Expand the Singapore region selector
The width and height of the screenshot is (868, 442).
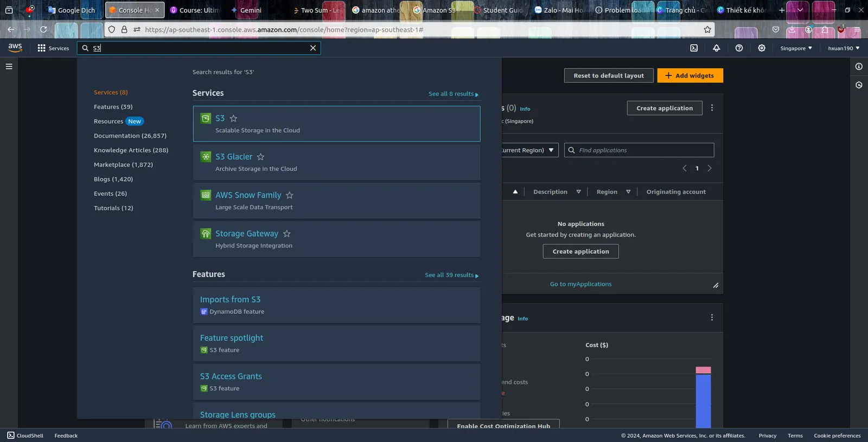point(796,48)
